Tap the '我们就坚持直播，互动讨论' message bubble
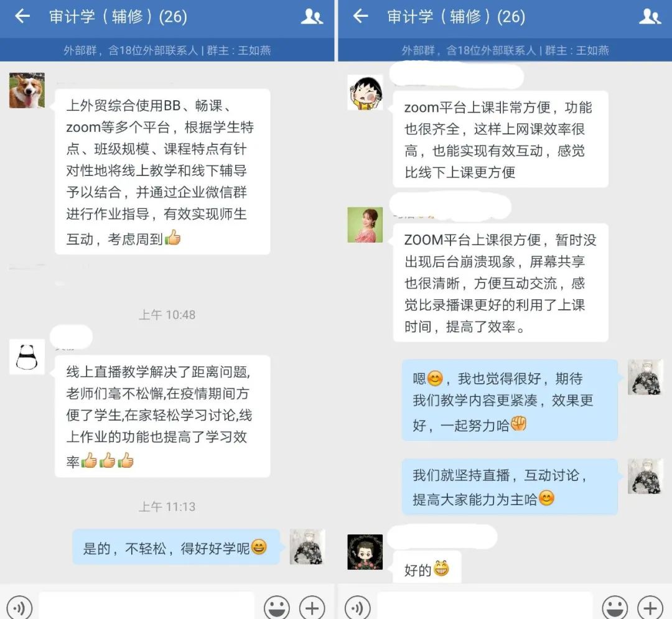Screen dimensions: 672x619 click(x=510, y=486)
